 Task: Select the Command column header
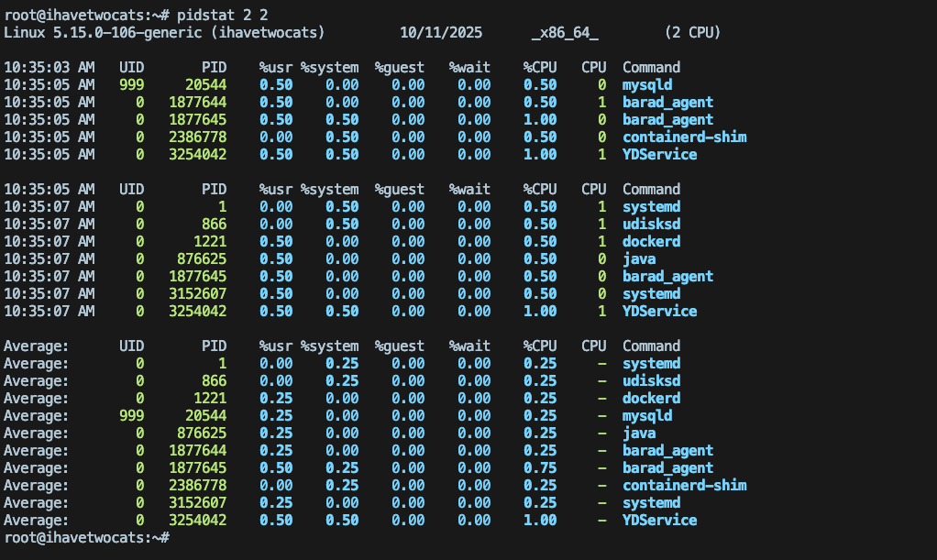tap(650, 67)
